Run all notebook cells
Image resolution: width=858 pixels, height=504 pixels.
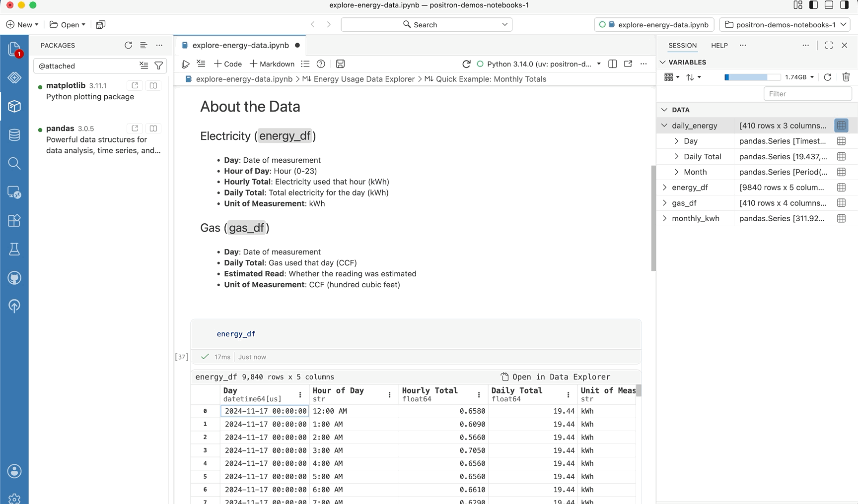(x=185, y=64)
